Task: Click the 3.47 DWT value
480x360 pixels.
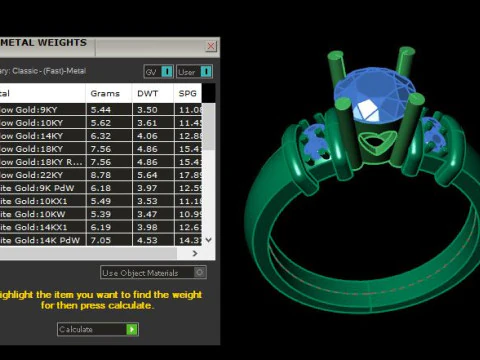Action: 147,214
